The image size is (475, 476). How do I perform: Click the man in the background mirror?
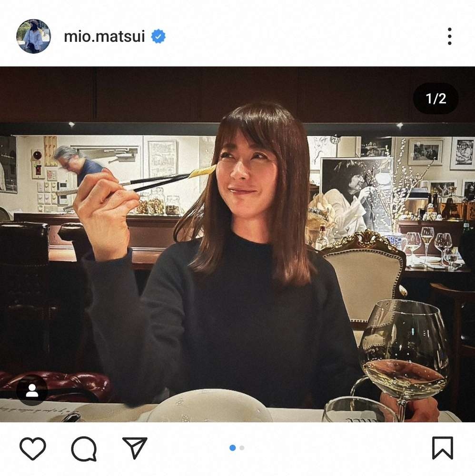79,166
